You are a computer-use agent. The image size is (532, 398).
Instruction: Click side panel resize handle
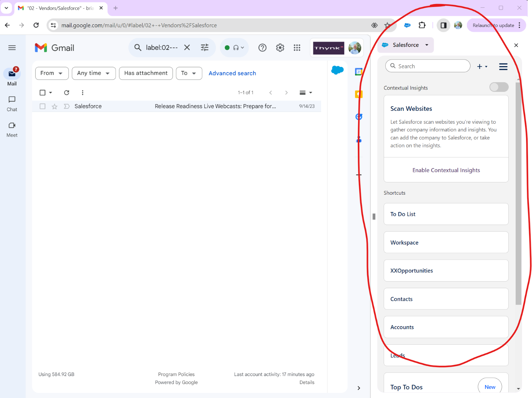click(x=374, y=217)
